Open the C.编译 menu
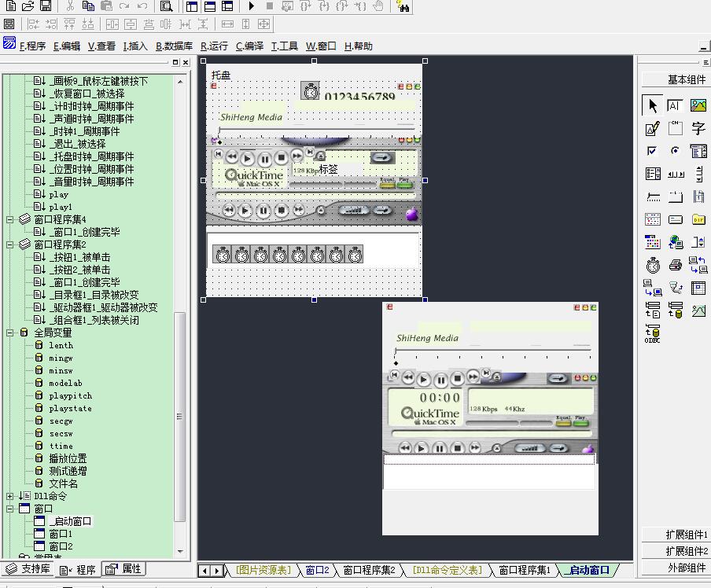Screen dimensions: 711x588 point(249,46)
